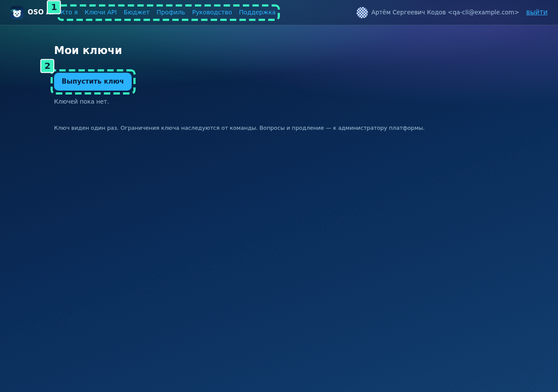
Task: Click the checkered user avatar icon
Action: (362, 13)
